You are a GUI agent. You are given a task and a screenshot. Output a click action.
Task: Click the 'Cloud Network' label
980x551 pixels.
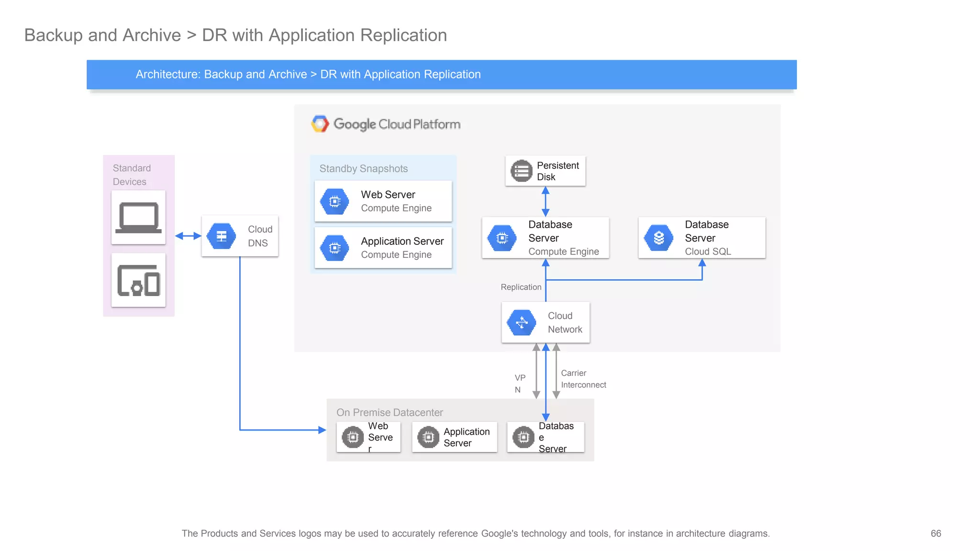coord(565,322)
